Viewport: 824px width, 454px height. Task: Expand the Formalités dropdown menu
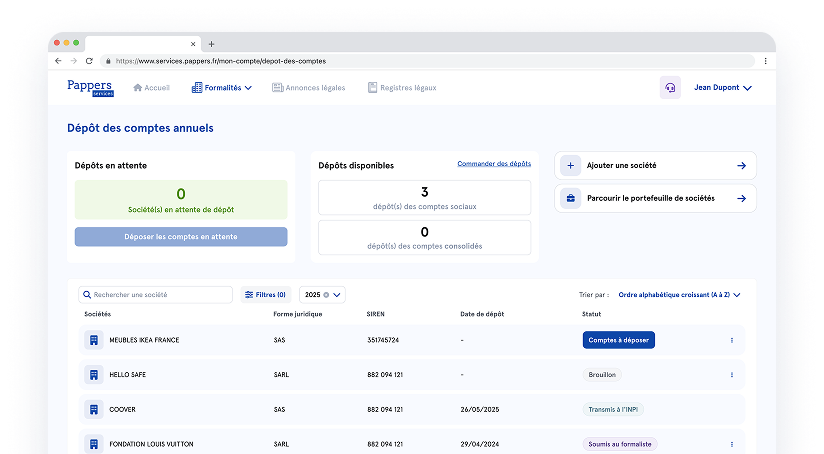(x=222, y=88)
